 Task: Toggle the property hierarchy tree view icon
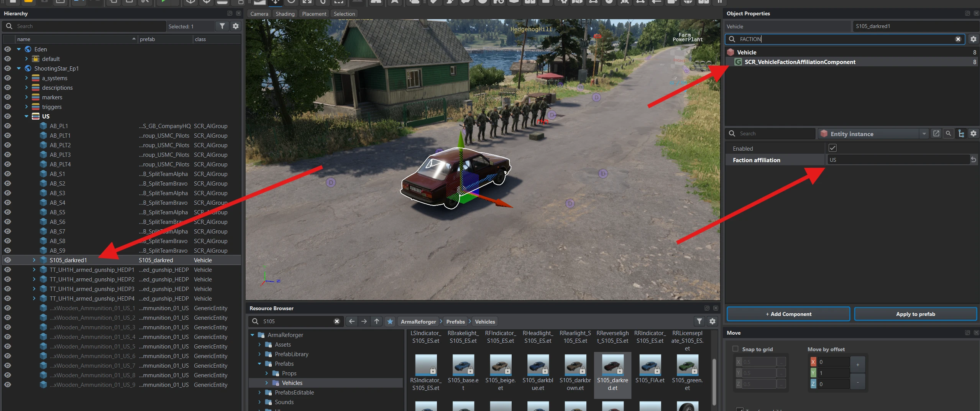(x=961, y=133)
